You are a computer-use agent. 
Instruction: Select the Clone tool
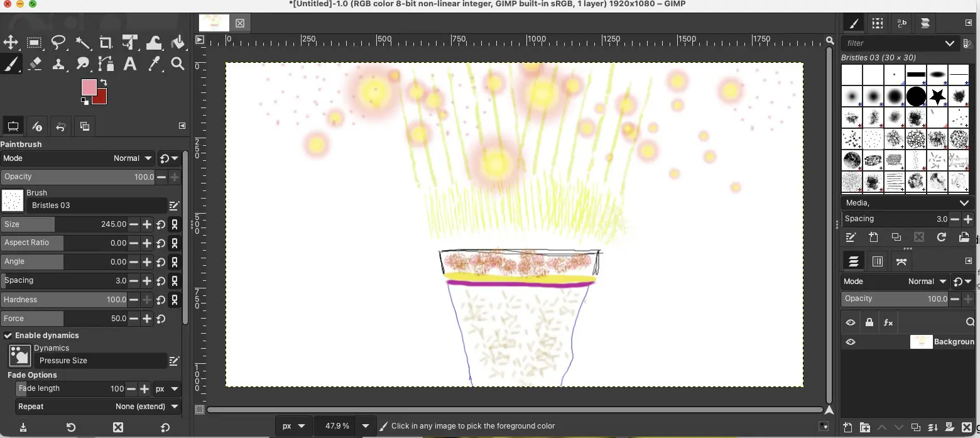click(58, 63)
